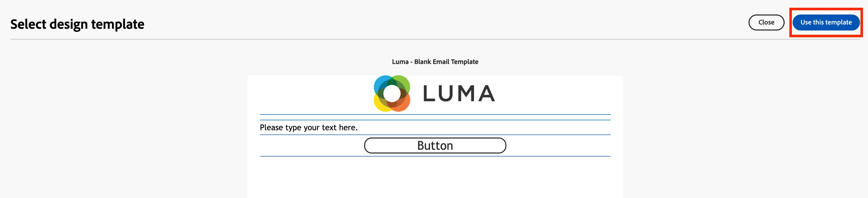
Task: Click the letter A in LUMA
Action: 486,93
